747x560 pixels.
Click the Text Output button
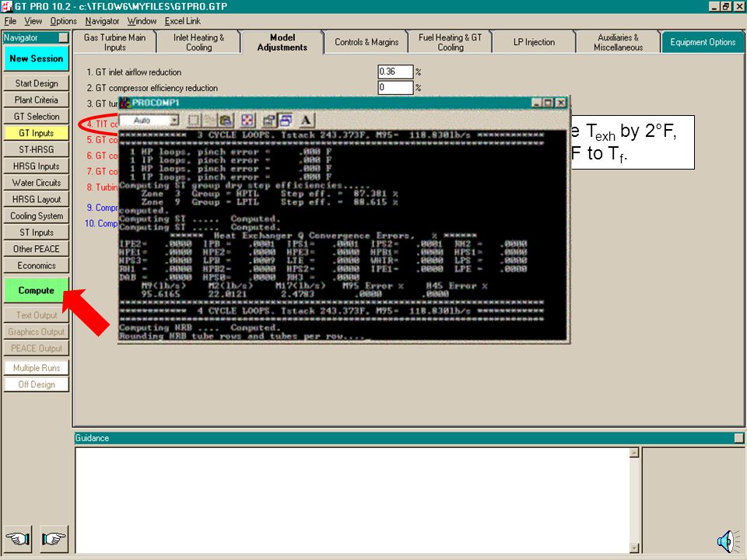pos(37,315)
